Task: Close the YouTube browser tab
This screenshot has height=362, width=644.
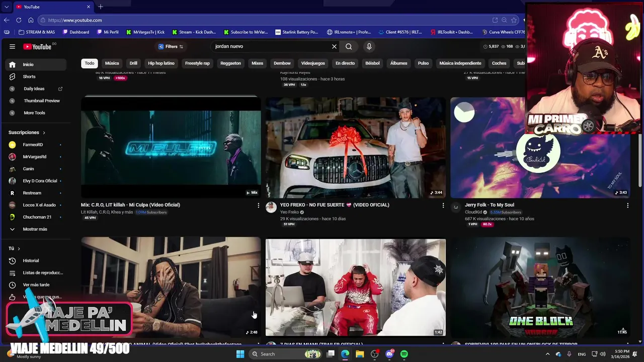Action: coord(89,7)
